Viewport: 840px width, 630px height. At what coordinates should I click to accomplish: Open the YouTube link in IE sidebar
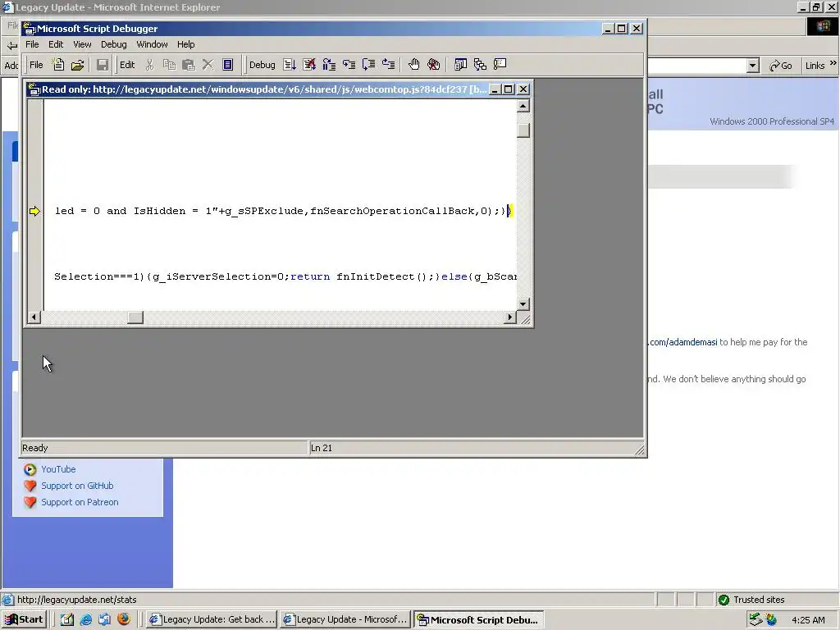[x=58, y=469]
